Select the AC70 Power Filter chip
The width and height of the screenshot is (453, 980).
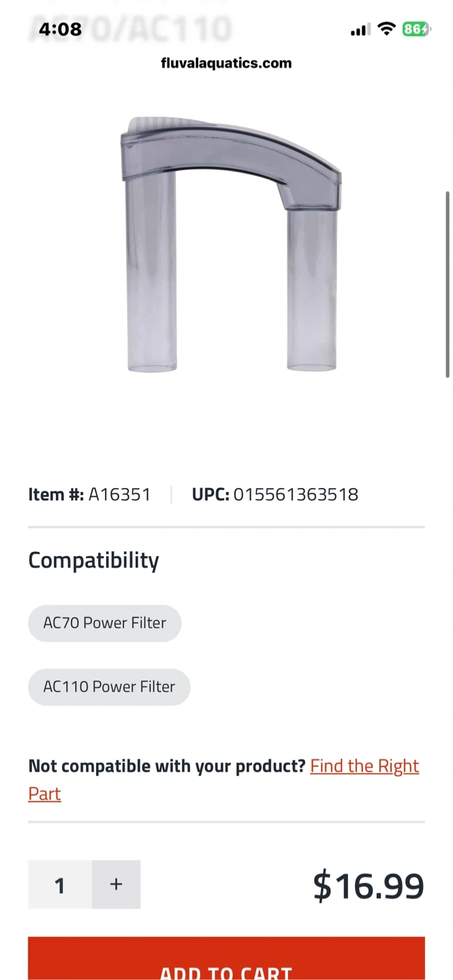104,623
